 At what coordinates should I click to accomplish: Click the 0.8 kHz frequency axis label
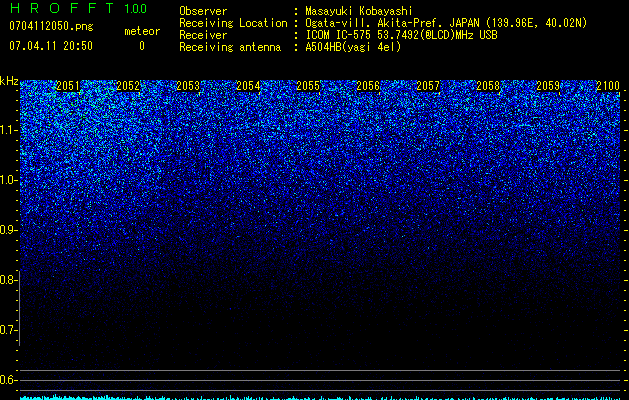click(8, 280)
